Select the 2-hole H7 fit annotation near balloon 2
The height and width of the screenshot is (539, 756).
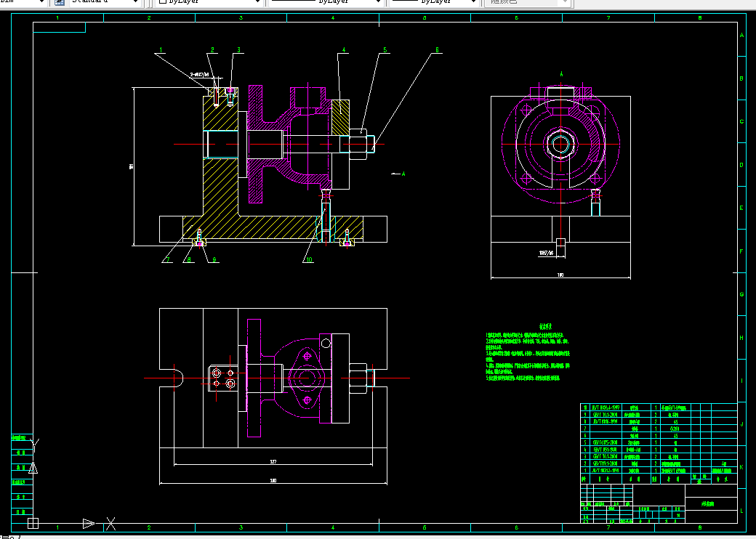click(200, 75)
